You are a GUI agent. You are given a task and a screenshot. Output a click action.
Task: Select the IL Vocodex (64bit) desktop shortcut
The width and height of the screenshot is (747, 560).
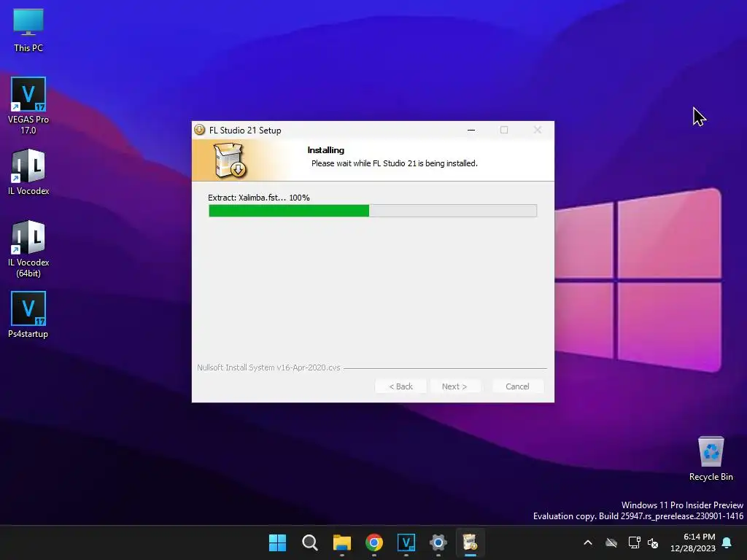28,249
